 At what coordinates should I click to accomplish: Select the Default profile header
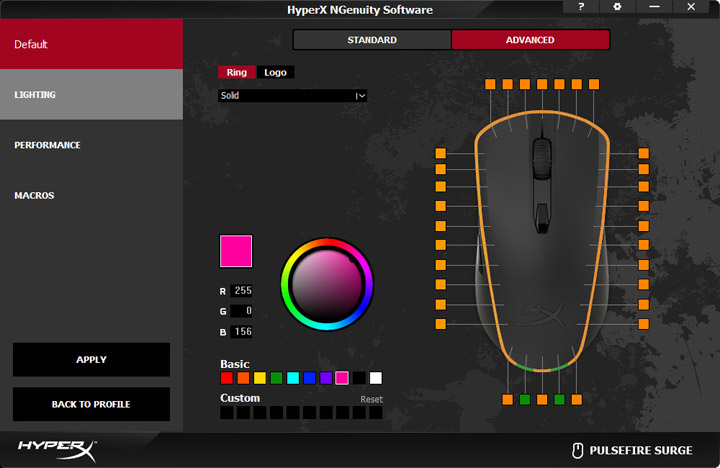click(91, 44)
